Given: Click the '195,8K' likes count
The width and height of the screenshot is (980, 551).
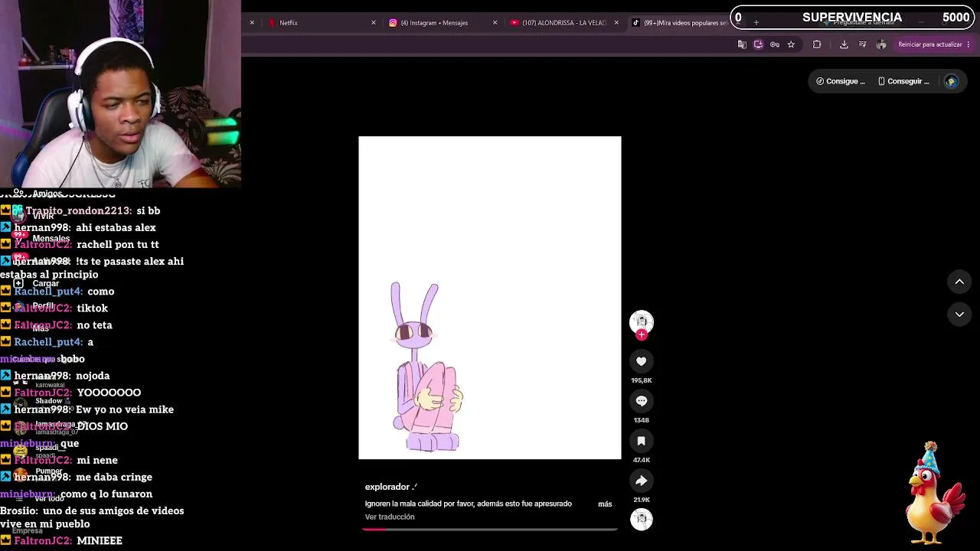Looking at the screenshot, I should click(642, 380).
